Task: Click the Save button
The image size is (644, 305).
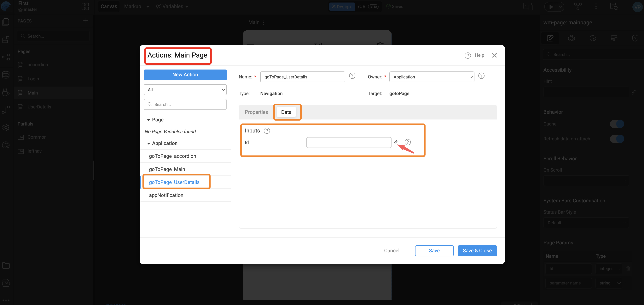Action: (x=434, y=251)
